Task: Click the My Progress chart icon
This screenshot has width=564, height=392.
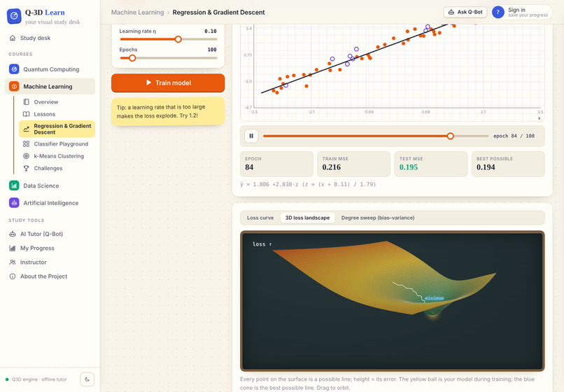Action: [13, 248]
